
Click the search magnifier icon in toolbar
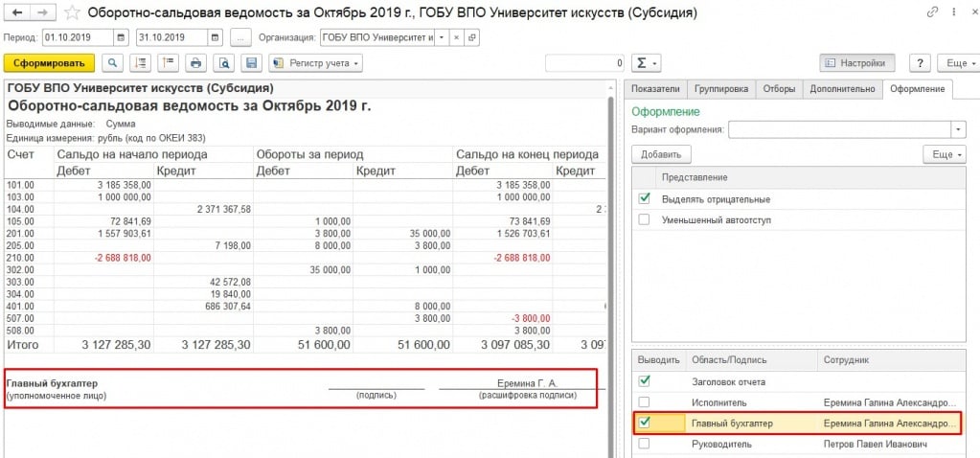pyautogui.click(x=113, y=63)
